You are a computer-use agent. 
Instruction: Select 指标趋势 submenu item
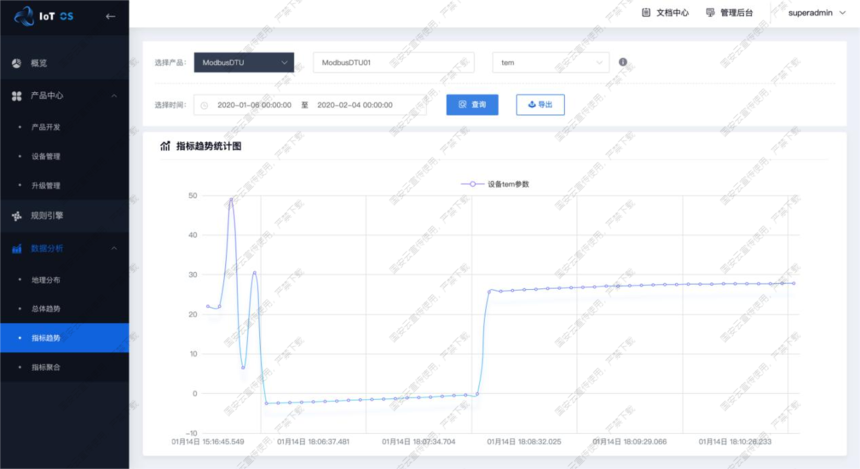pos(65,338)
